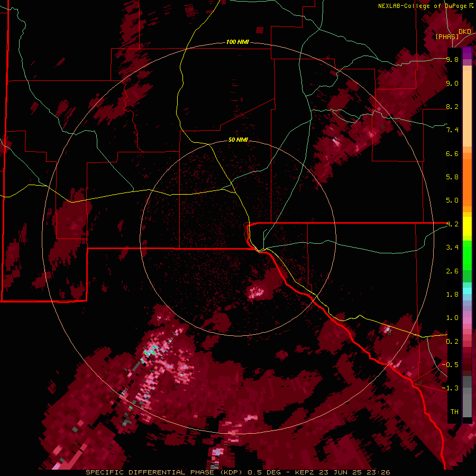Click the TH threshold label on the scale

454,411
